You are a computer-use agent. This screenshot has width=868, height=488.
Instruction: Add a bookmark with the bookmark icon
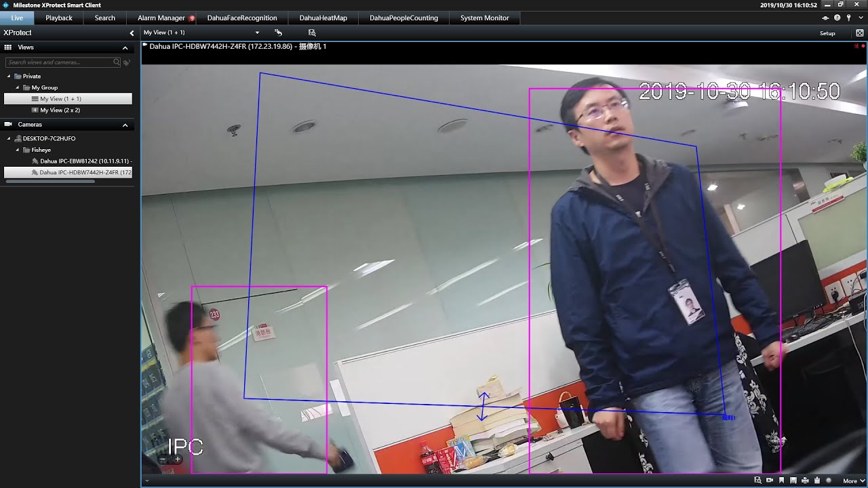(x=781, y=481)
